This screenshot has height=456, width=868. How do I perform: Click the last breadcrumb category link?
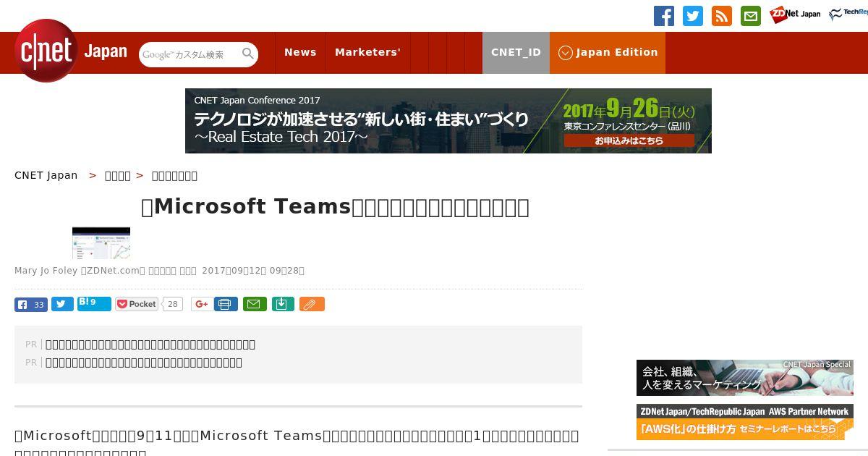click(174, 175)
